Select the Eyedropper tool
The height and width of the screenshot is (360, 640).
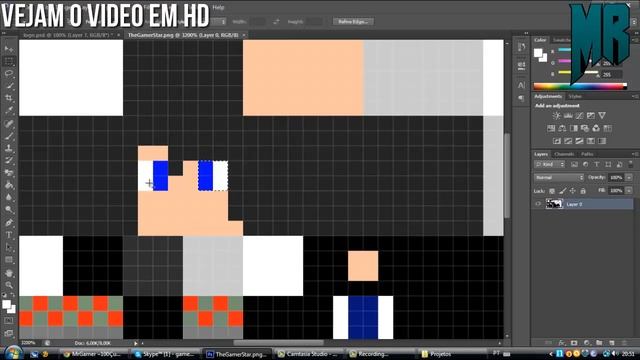[x=9, y=110]
